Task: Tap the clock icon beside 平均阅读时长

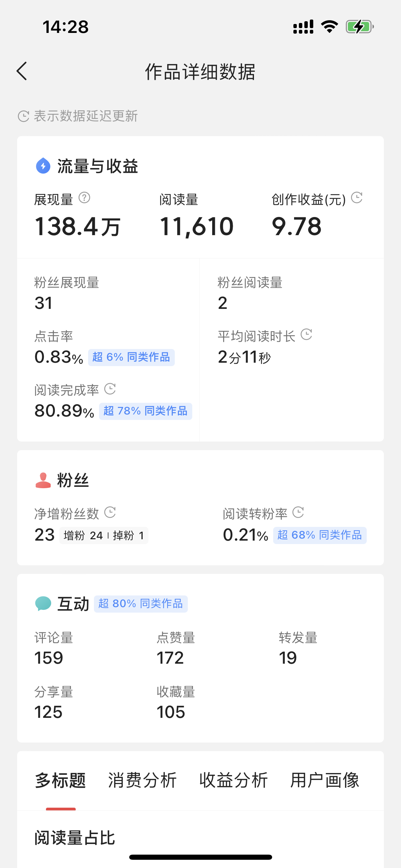Action: point(306,335)
